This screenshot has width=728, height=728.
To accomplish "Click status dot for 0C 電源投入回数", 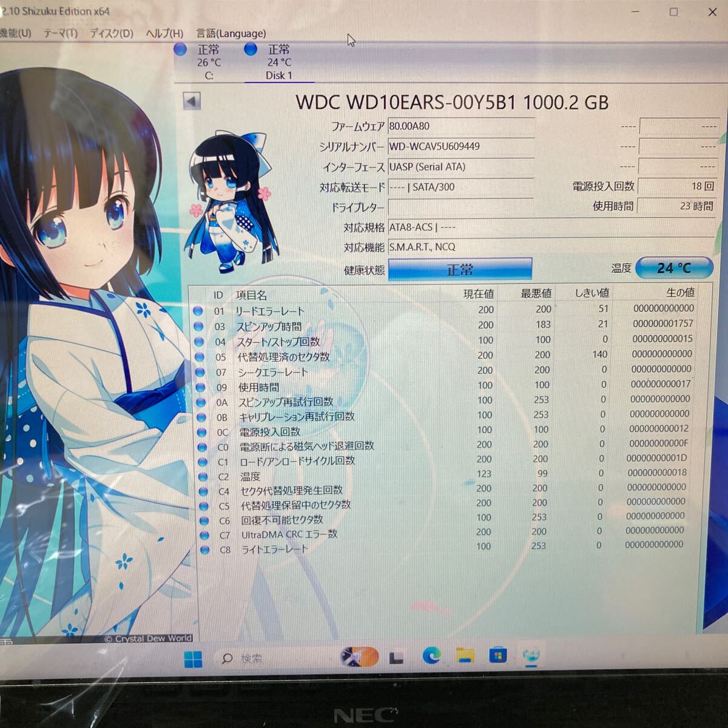I will coord(202,432).
